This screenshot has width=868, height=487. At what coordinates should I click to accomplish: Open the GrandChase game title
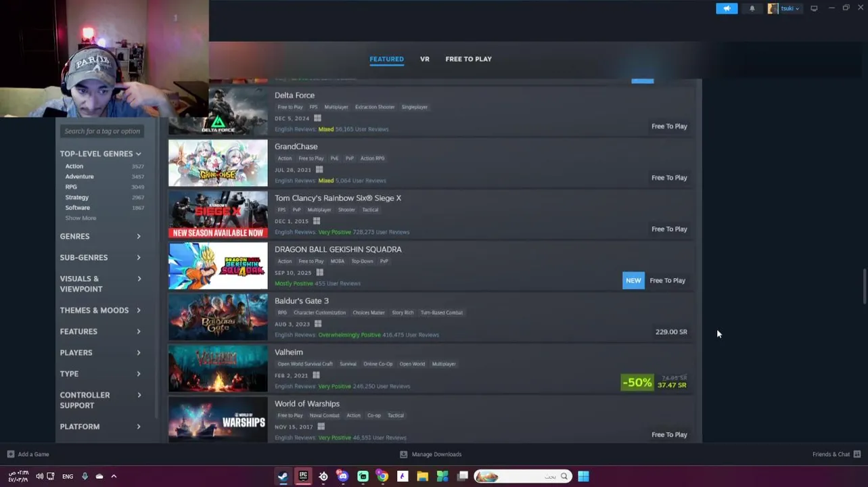click(296, 147)
